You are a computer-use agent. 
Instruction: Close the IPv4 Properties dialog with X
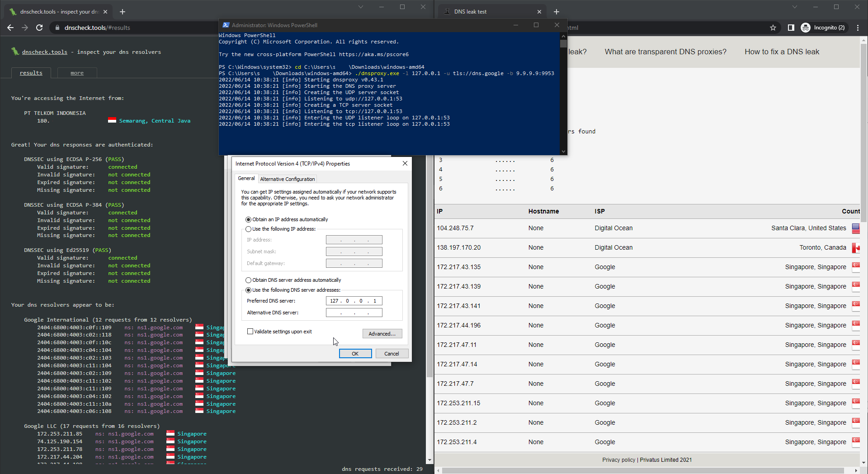tap(405, 163)
